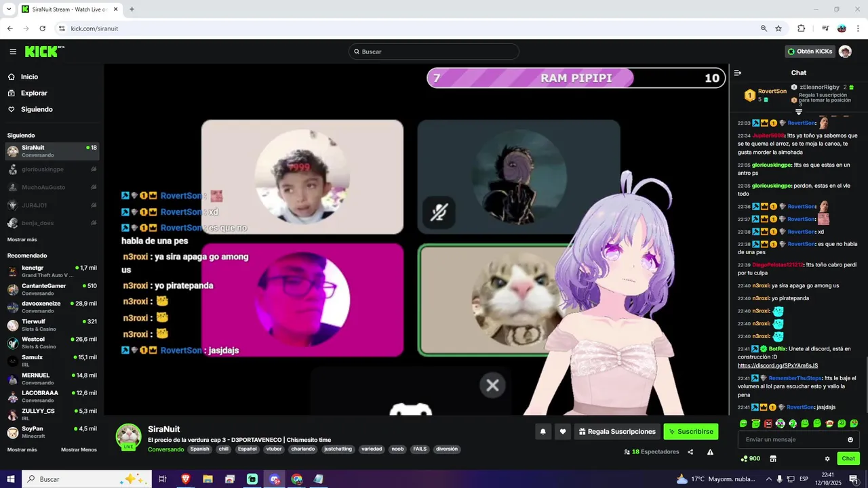This screenshot has height=488, width=868.
Task: Open SiraNuit channel in following list
Action: [52, 151]
